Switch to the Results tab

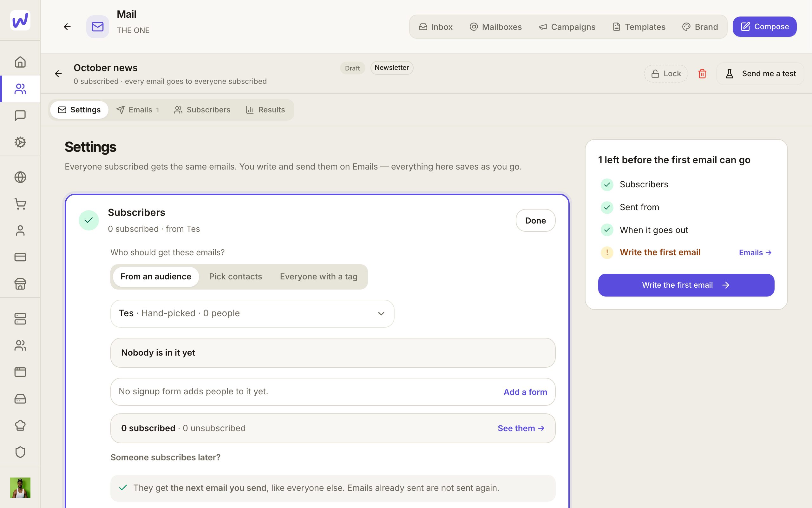coord(265,110)
